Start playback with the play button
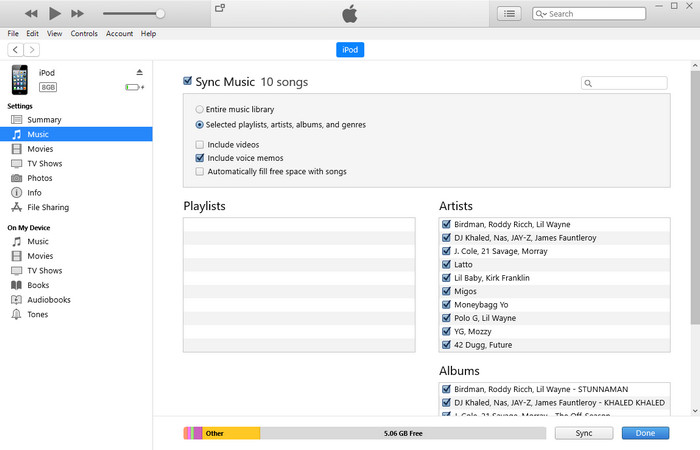700x450 pixels. (x=54, y=13)
